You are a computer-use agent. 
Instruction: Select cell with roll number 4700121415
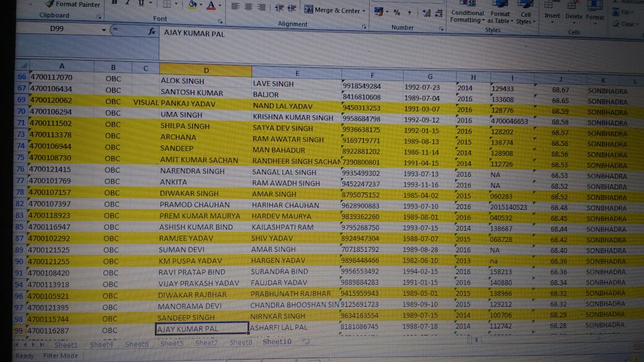[61, 169]
